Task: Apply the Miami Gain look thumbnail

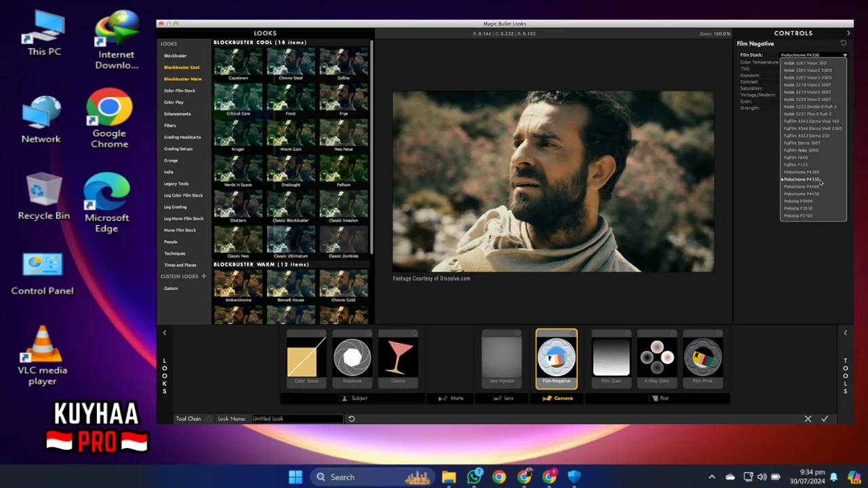Action: tap(291, 134)
